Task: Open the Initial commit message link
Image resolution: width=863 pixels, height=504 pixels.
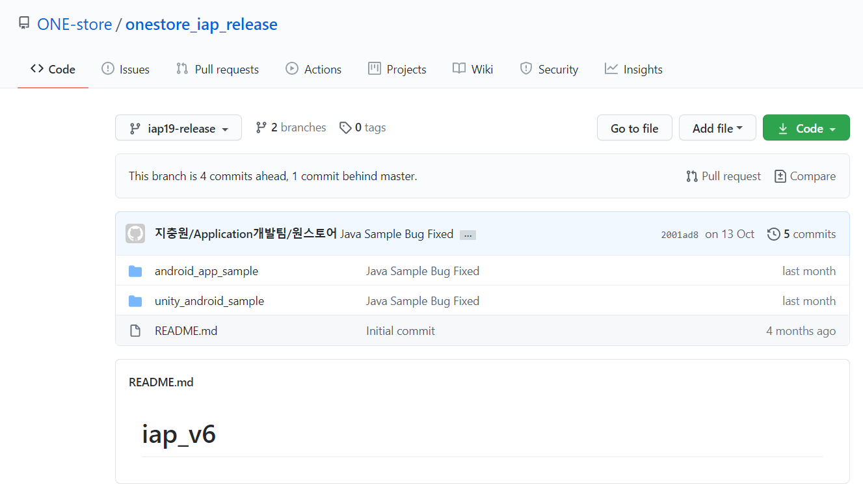Action: [401, 331]
